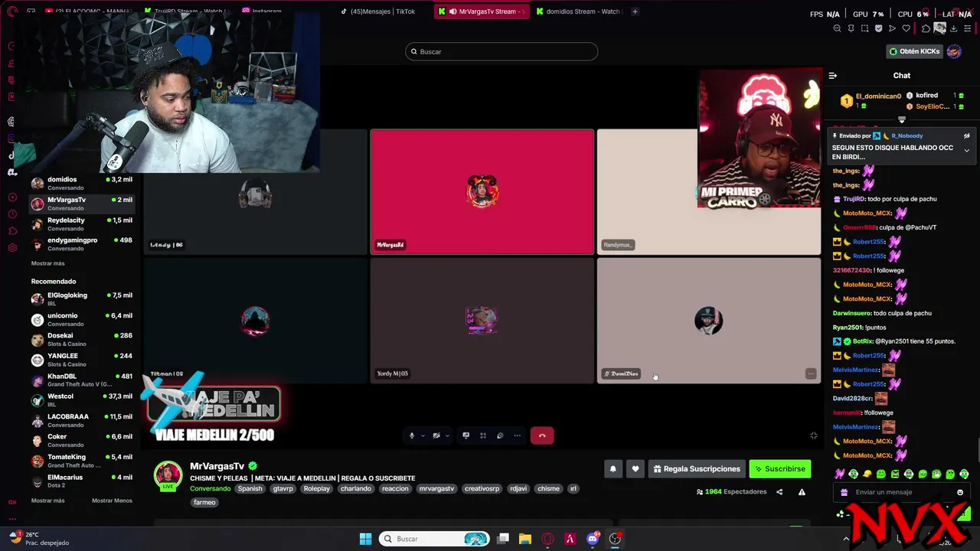Viewport: 980px width, 551px height.
Task: Click Mostrar Menos under recommended channels
Action: coord(112,500)
